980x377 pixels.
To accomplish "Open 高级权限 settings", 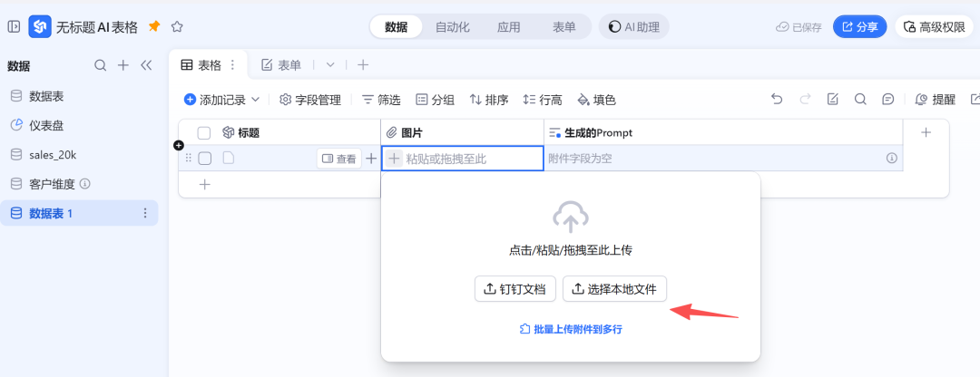I will point(935,27).
